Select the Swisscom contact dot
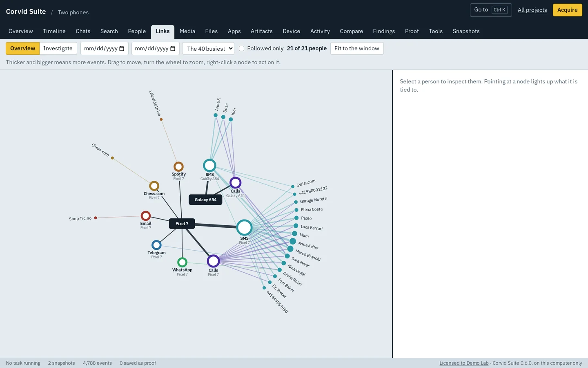 pos(293,186)
